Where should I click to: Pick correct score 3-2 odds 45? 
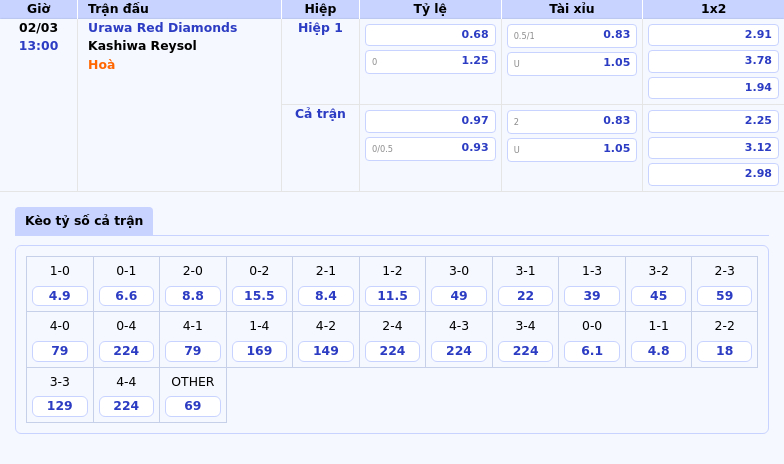point(658,296)
